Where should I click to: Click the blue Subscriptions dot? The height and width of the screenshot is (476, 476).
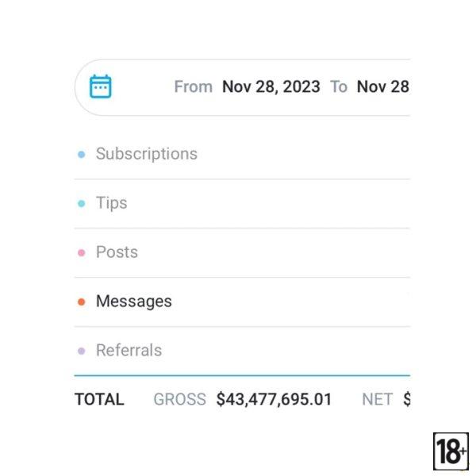81,155
